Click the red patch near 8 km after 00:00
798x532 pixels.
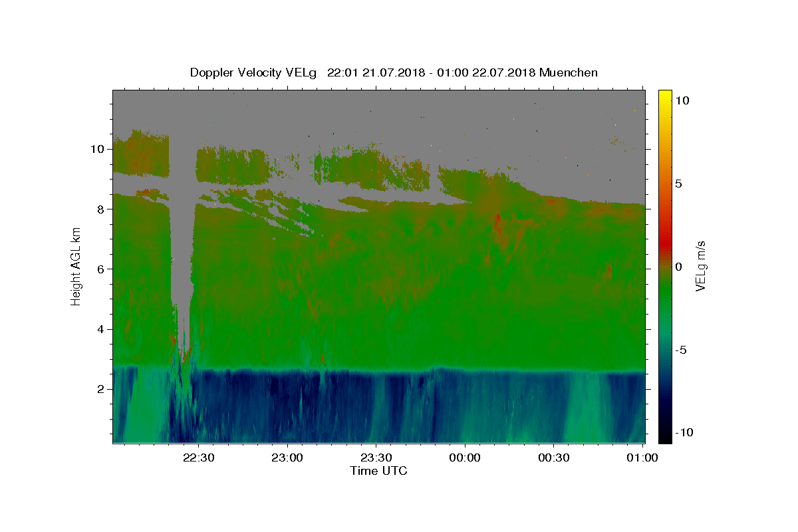[x=499, y=226]
